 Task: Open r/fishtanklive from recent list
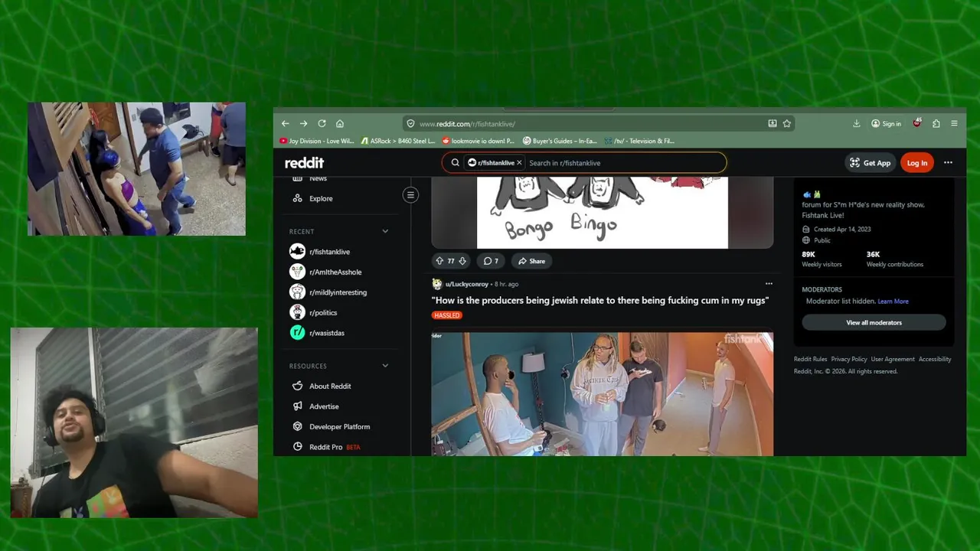click(330, 252)
